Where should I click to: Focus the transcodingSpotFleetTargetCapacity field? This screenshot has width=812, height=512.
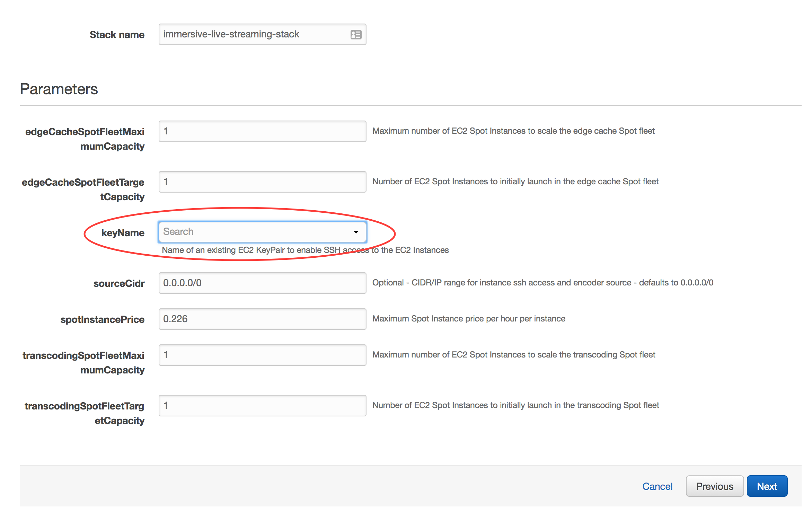[262, 406]
